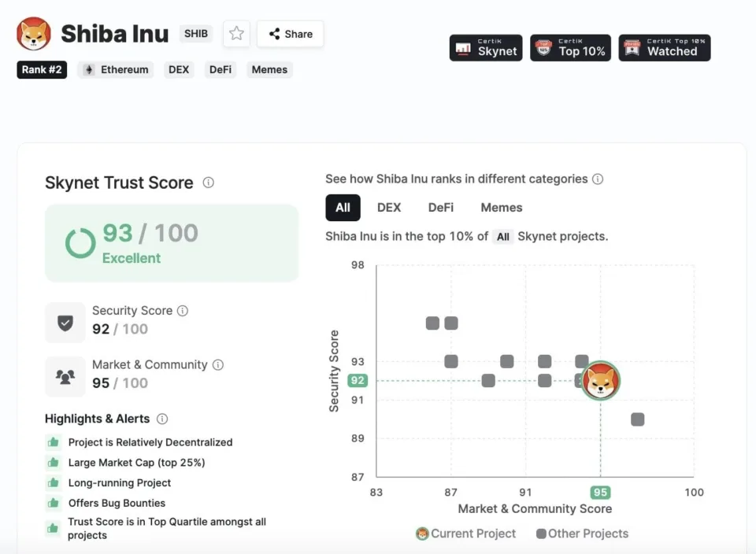Click info icon next to Skynet Trust Score
This screenshot has height=554, width=756.
tap(208, 183)
